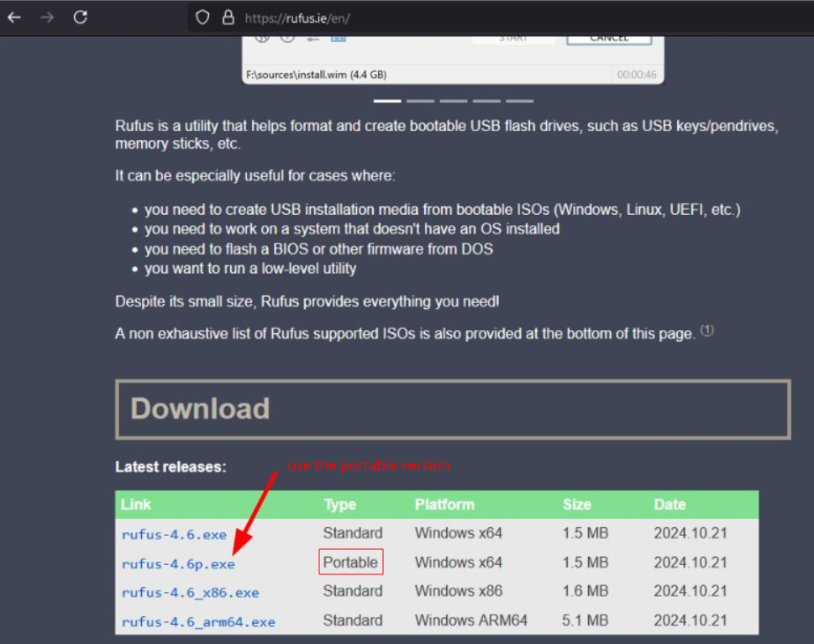Click the blue log icon in Rufus screenshot
Image resolution: width=814 pixels, height=644 pixels.
click(x=338, y=38)
